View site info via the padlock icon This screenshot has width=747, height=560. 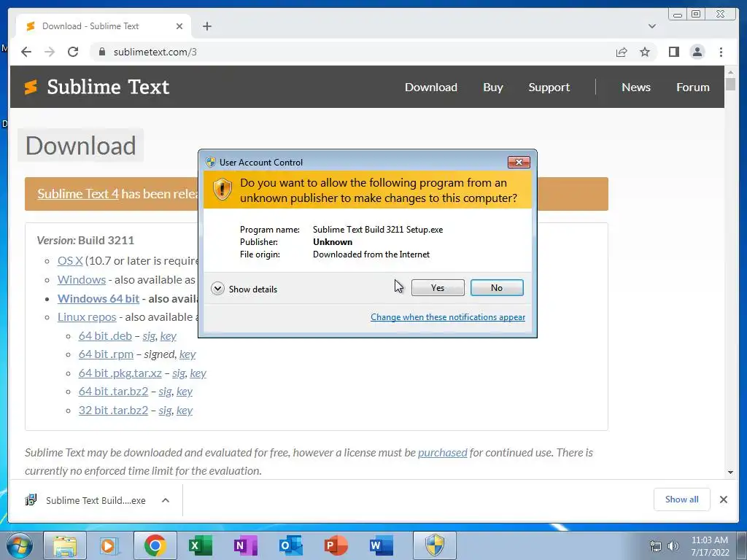(101, 52)
